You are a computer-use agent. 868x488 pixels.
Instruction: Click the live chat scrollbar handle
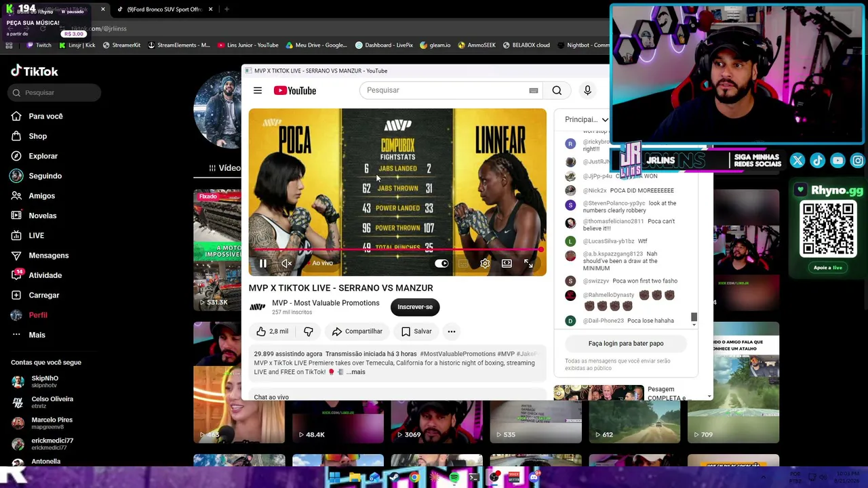pos(694,317)
